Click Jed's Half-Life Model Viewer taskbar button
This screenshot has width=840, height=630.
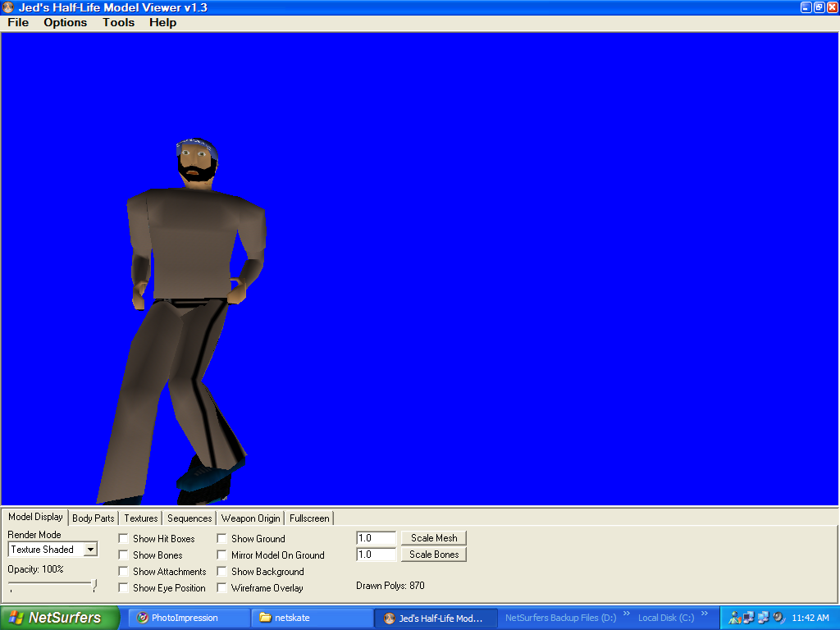(x=436, y=619)
